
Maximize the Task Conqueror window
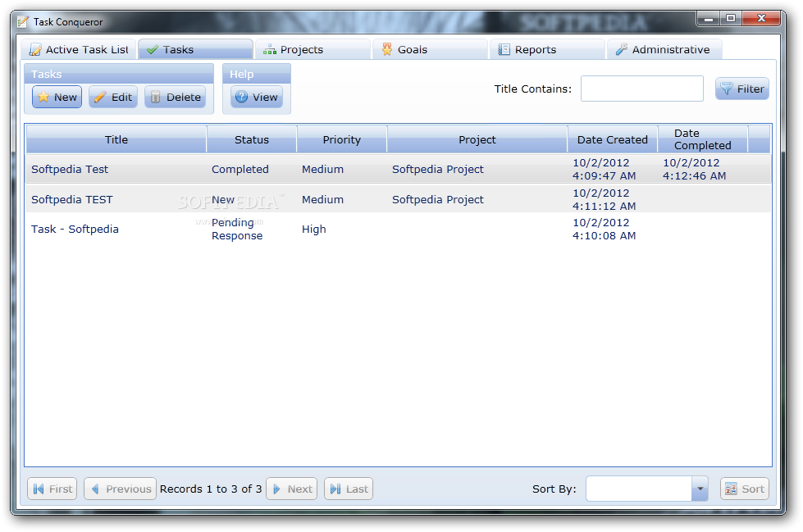pyautogui.click(x=731, y=18)
